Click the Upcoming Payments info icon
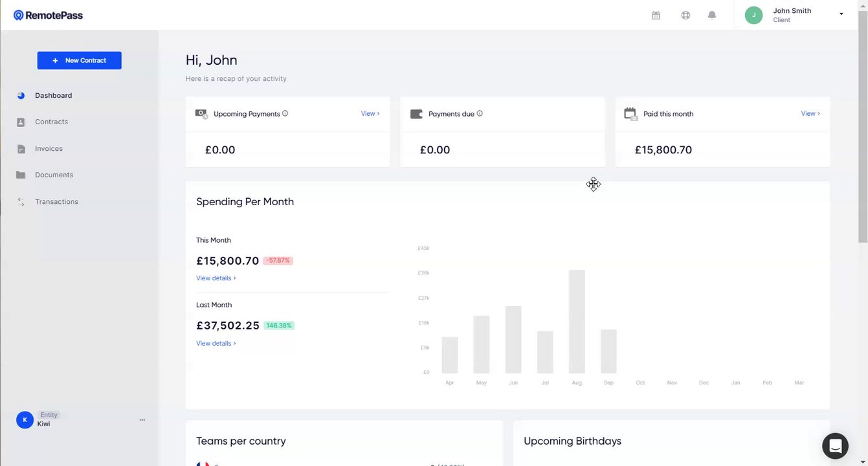868x466 pixels. click(x=285, y=113)
